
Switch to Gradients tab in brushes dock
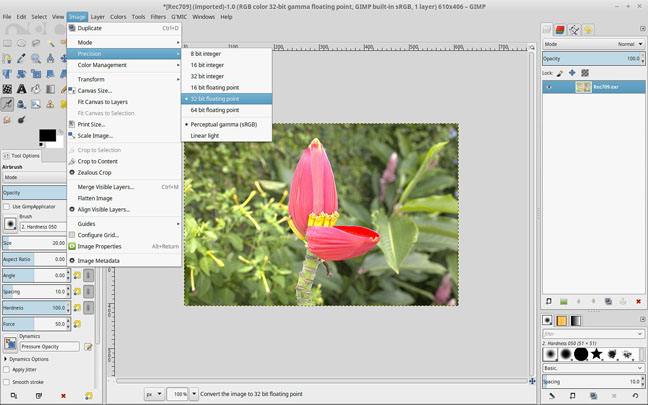pyautogui.click(x=576, y=320)
